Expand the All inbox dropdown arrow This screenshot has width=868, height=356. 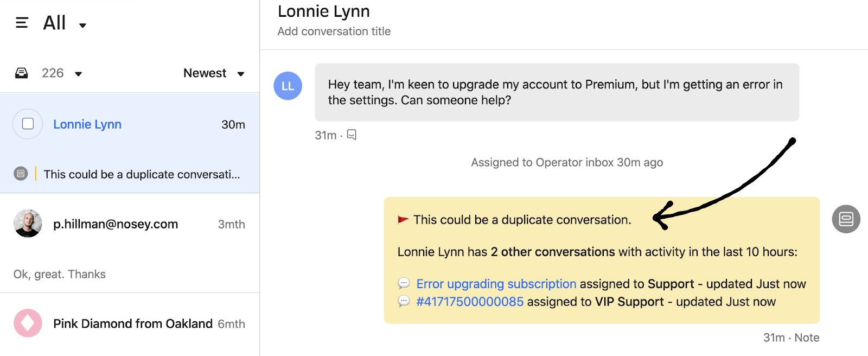[x=82, y=25]
